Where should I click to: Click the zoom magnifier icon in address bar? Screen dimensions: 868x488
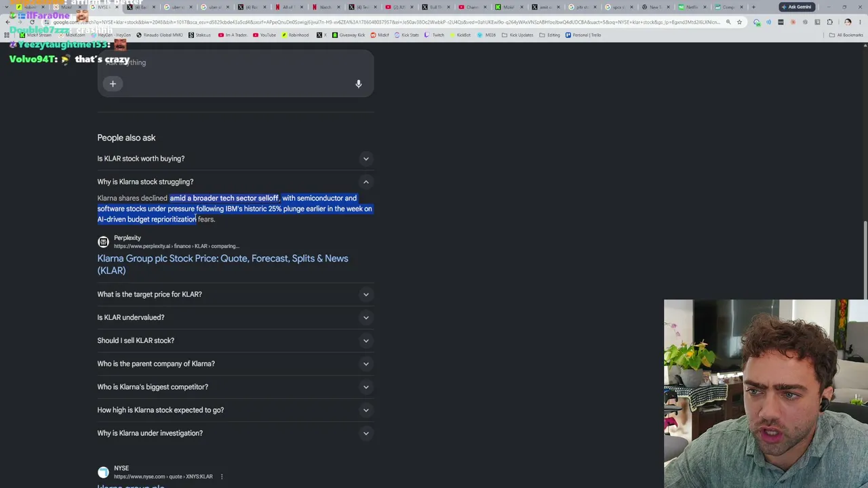[x=728, y=22]
